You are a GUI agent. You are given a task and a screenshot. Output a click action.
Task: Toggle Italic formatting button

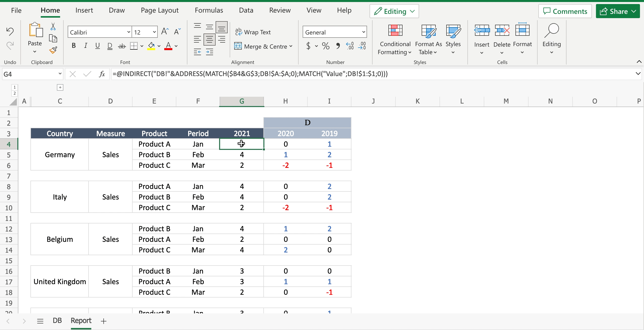click(x=85, y=46)
